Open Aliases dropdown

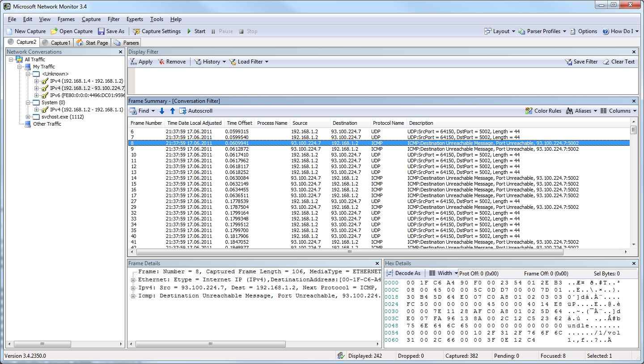[581, 111]
